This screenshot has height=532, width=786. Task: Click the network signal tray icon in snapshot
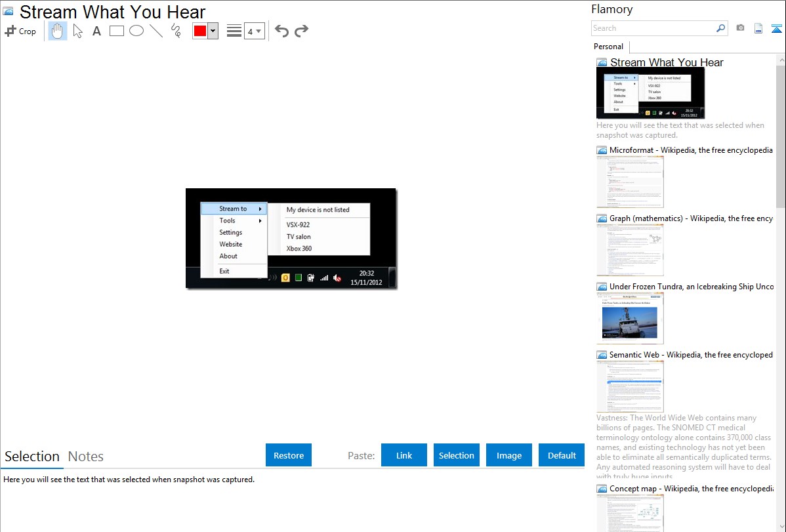[324, 277]
